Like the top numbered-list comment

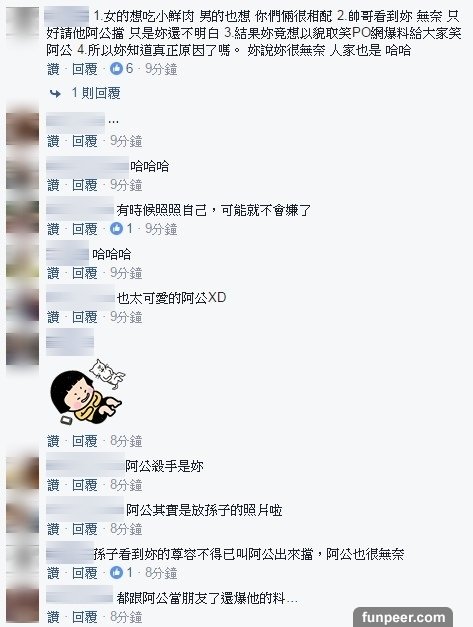click(x=53, y=69)
